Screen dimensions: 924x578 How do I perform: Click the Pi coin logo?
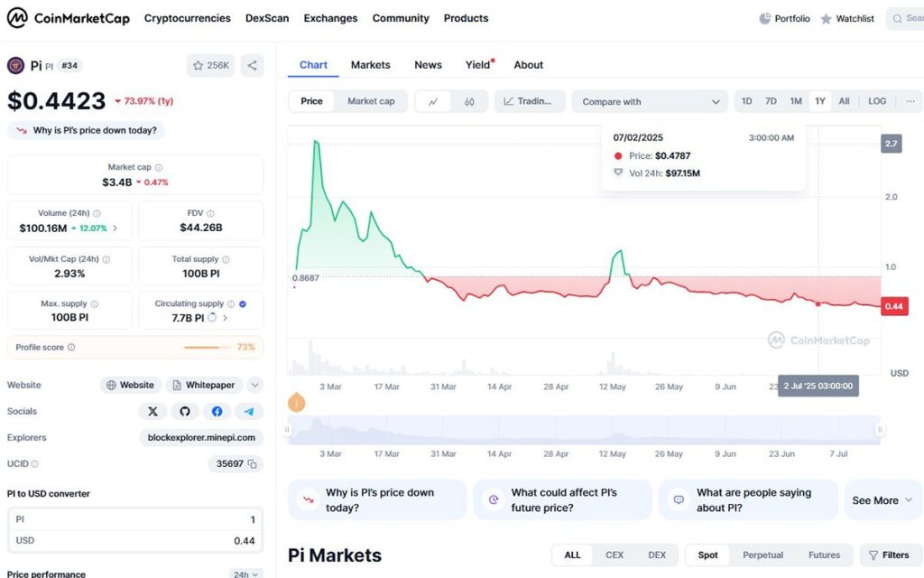click(15, 65)
